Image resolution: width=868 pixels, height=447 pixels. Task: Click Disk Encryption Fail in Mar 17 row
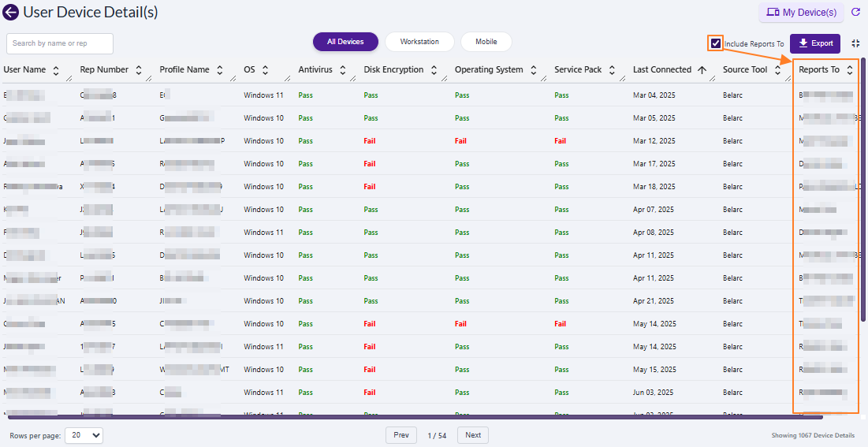tap(370, 164)
